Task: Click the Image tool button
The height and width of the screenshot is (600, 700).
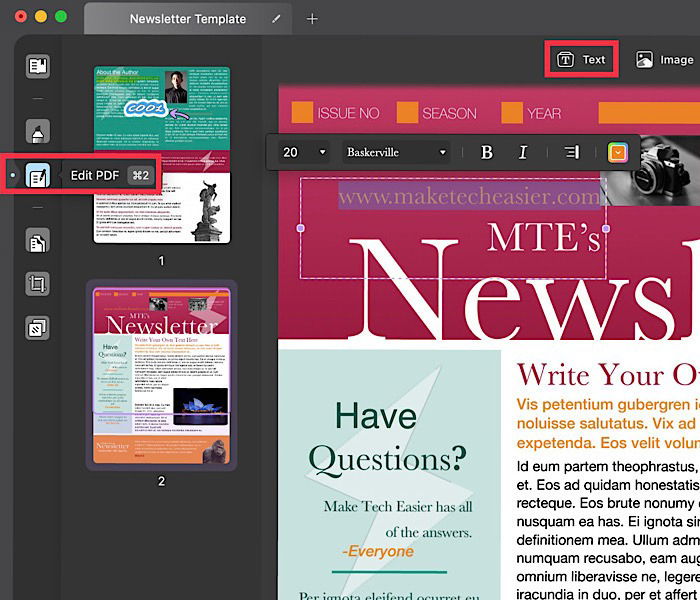Action: [665, 60]
